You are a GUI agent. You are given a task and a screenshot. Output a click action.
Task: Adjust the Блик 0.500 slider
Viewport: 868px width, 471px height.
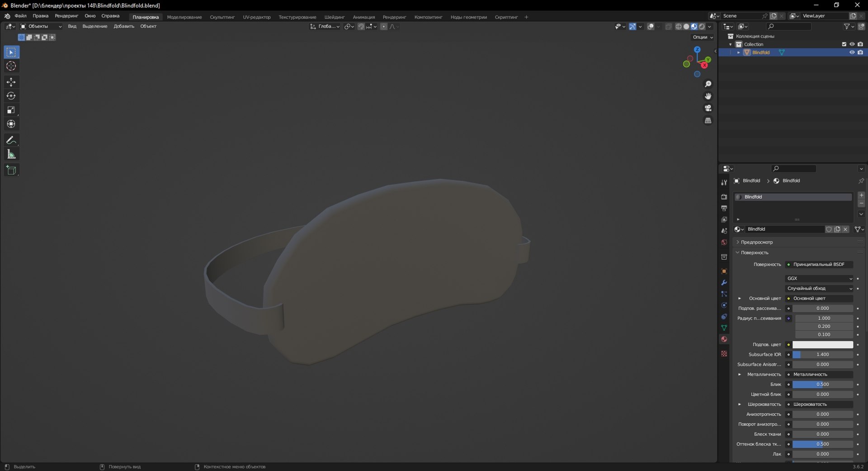point(823,385)
